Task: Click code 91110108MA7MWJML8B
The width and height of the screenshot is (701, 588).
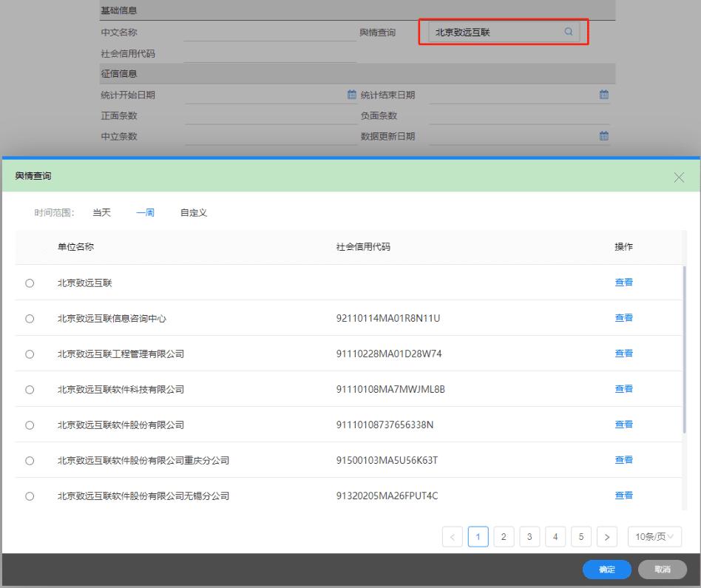Action: [x=390, y=389]
